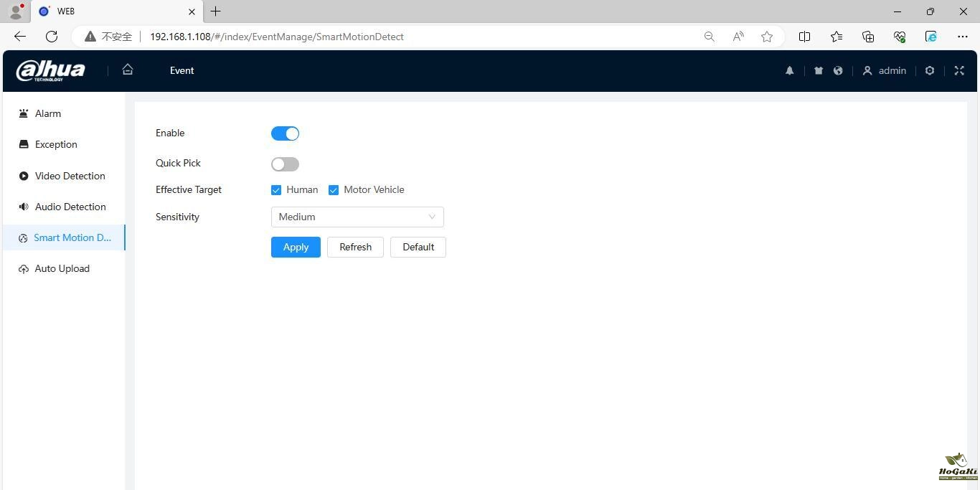This screenshot has height=490, width=980.
Task: Add this page to favorites with the star icon
Action: (x=767, y=37)
